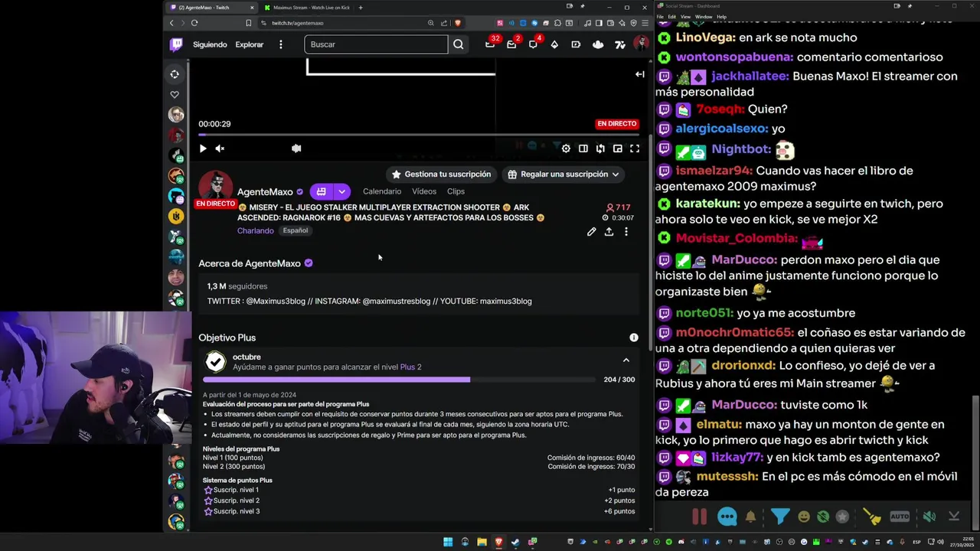Open the Twitch search magnifier button
This screenshot has height=551, width=980.
[458, 44]
